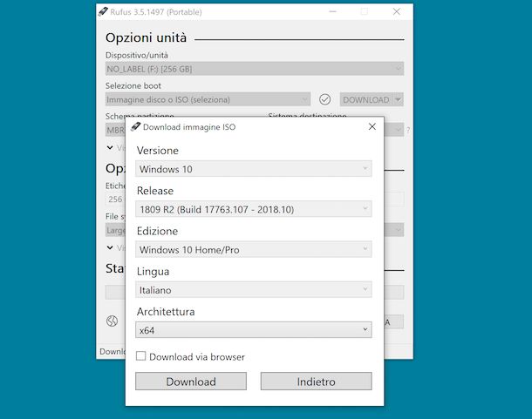Open the arrow beside the DOWNLOAD split button
This screenshot has width=532, height=419.
[x=399, y=99]
